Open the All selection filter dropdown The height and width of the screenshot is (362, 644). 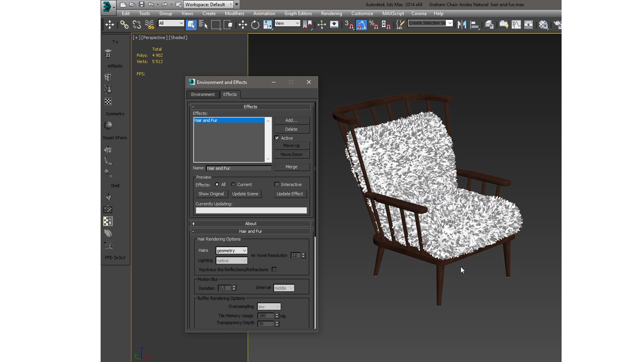171,23
